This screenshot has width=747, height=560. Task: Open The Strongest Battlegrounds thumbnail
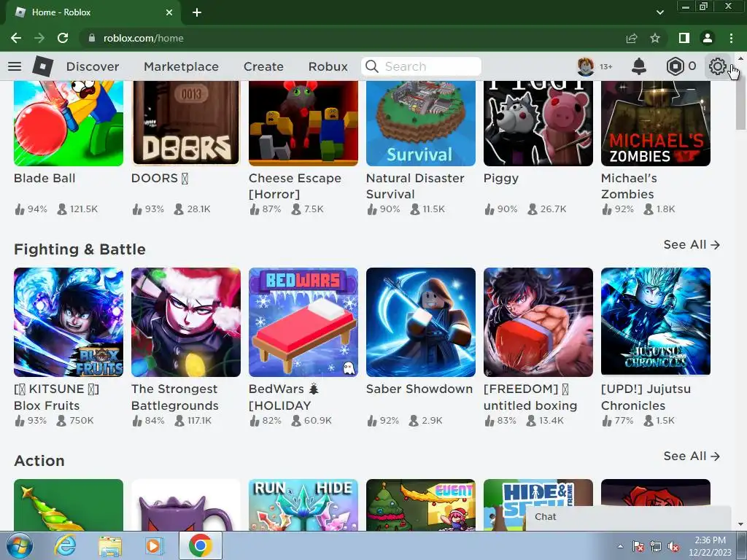[186, 322]
